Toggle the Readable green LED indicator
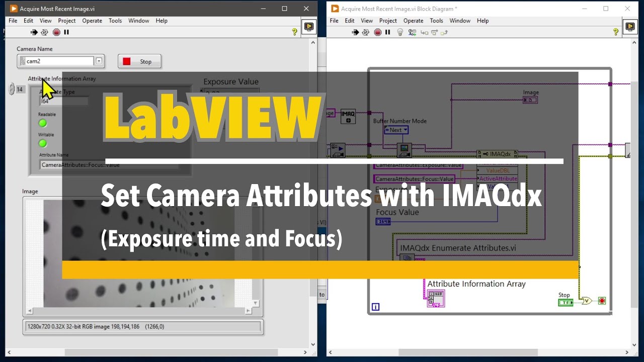The image size is (644, 362). coord(43,123)
